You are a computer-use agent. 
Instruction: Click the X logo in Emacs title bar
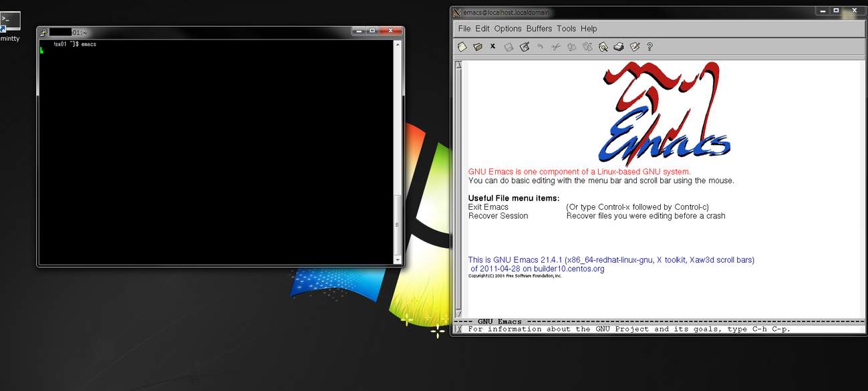click(456, 13)
